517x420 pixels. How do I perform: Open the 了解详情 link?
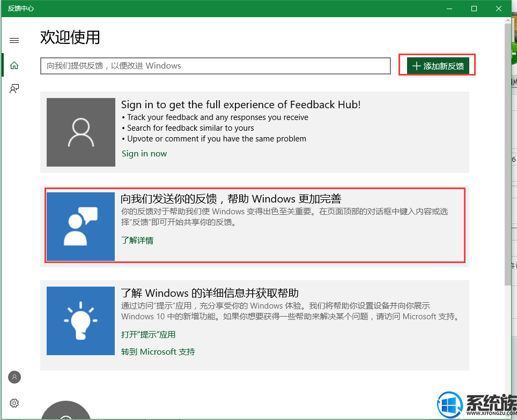click(x=137, y=240)
